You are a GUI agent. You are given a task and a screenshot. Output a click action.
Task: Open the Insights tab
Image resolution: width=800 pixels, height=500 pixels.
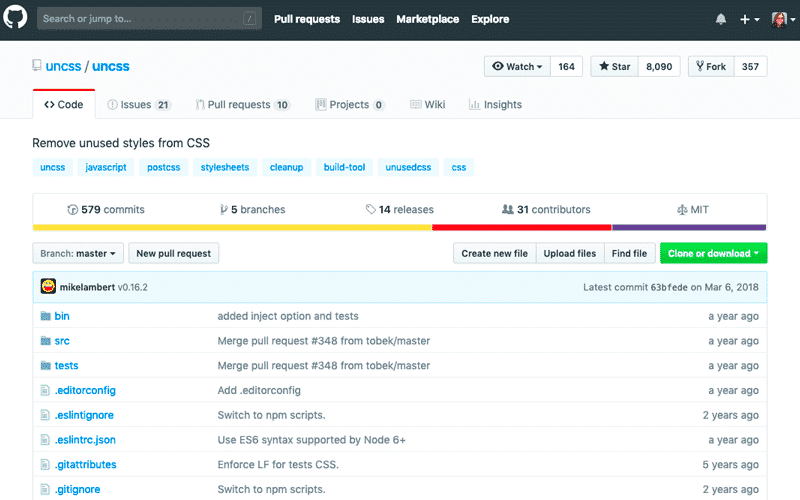pyautogui.click(x=494, y=104)
